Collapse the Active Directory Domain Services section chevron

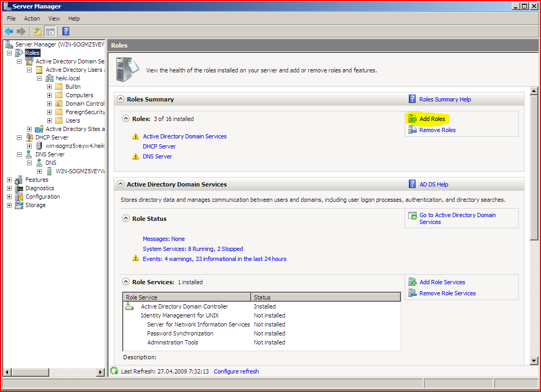pos(121,184)
